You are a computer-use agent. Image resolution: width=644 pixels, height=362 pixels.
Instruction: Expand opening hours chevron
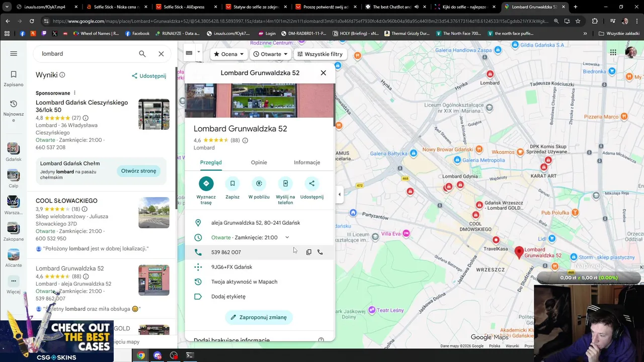287,237
